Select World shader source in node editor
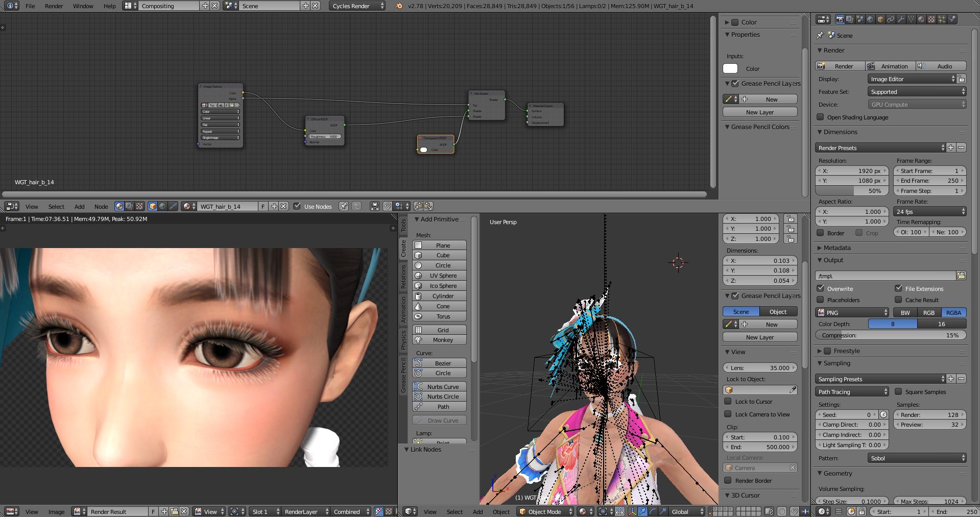Viewport: 980px width, 517px height. click(x=162, y=206)
